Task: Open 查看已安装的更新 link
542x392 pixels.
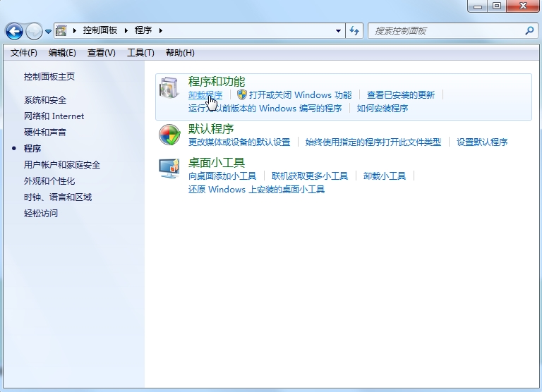Action: click(x=401, y=95)
